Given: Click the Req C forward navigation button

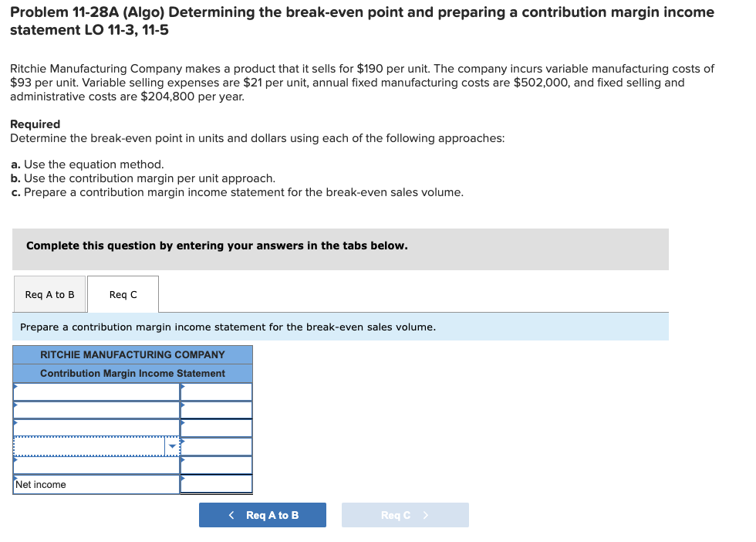Looking at the screenshot, I should pos(404,515).
